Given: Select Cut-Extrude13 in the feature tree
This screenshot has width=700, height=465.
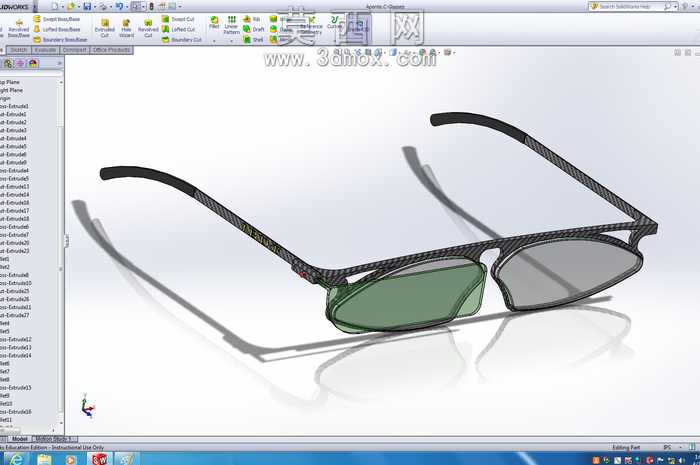Looking at the screenshot, I should [14, 187].
